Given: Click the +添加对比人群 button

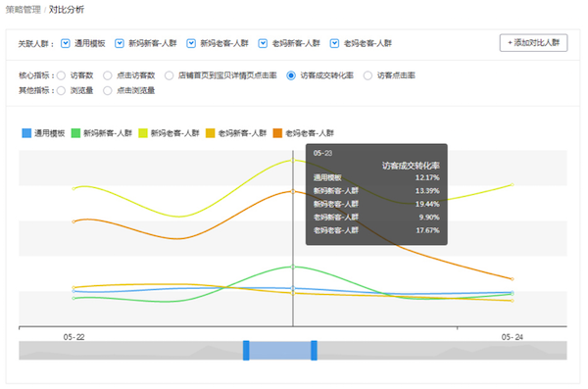Looking at the screenshot, I should [533, 43].
